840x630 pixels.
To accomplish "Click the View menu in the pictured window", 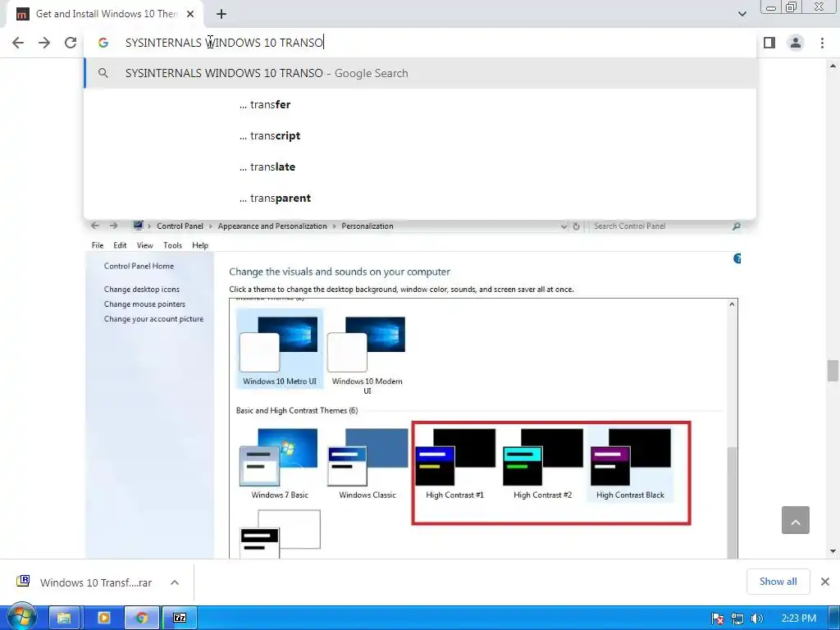I will pos(144,245).
